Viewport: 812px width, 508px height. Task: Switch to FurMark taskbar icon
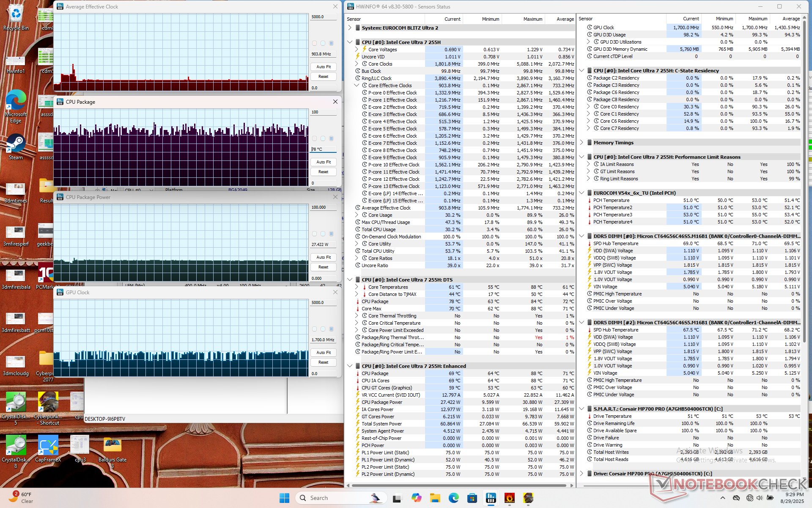coord(510,498)
